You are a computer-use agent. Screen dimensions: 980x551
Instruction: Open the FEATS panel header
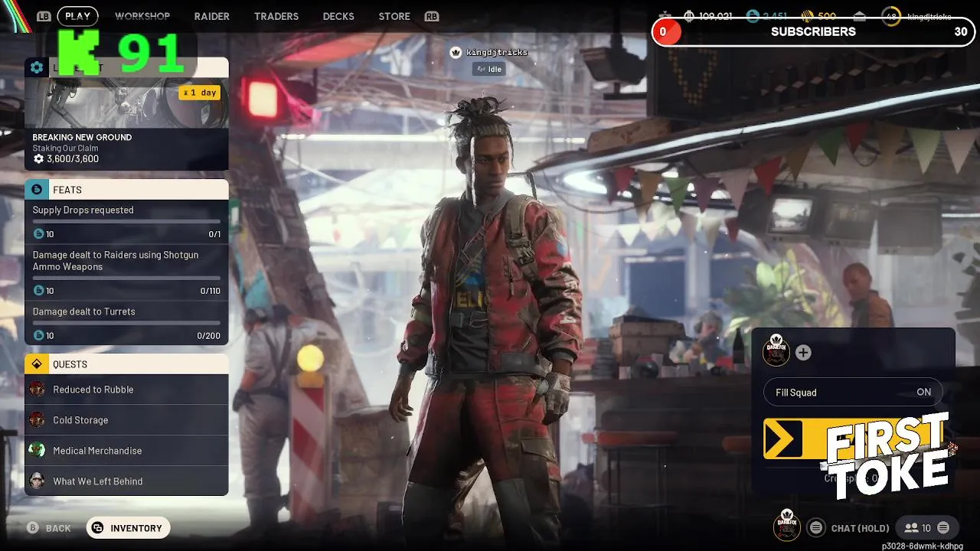pos(126,190)
